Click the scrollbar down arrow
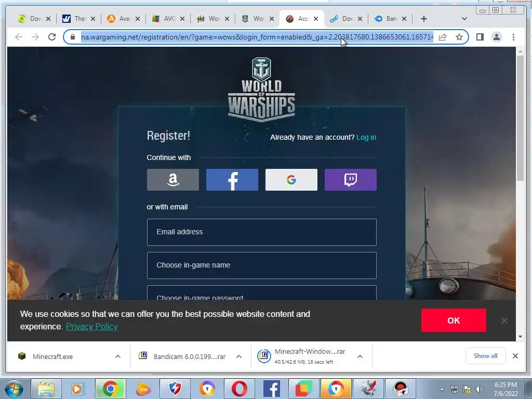Screen dimensions: 532x399 (x=520, y=337)
